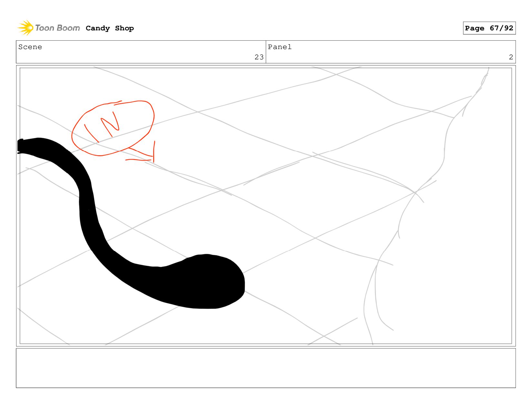Select the 'Panel' header label
The image size is (532, 412).
[x=280, y=47]
